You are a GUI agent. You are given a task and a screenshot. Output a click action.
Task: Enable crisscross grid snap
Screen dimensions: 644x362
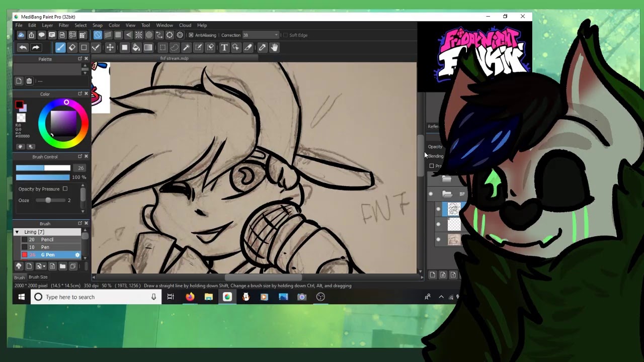tap(118, 35)
